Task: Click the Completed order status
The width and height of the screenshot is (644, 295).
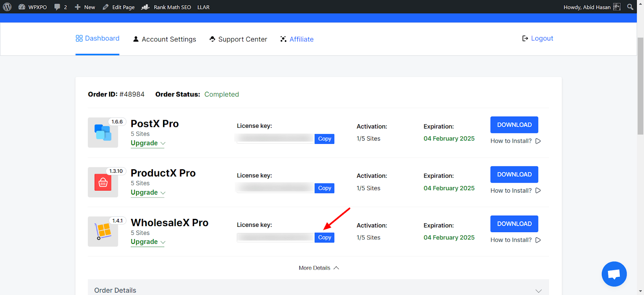Action: 222,94
